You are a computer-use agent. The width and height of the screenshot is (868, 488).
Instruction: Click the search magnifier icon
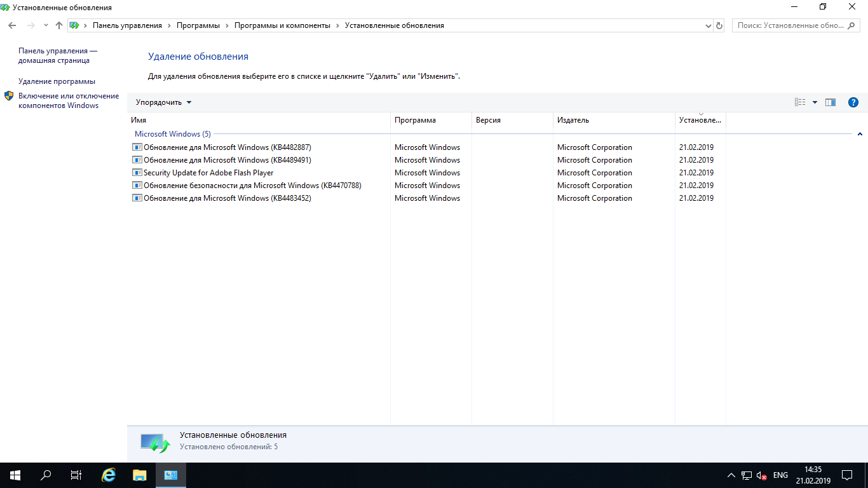point(852,25)
